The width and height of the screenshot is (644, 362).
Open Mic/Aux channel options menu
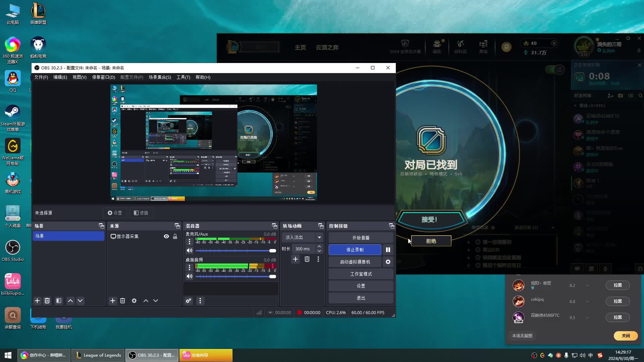[190, 241]
